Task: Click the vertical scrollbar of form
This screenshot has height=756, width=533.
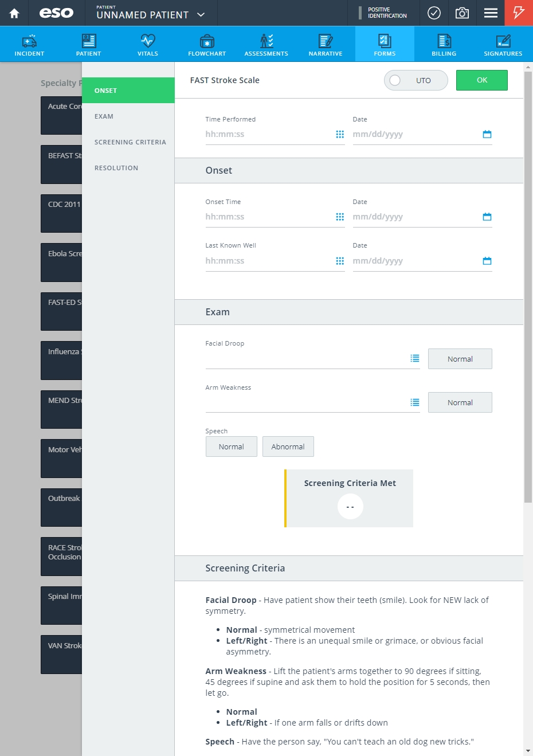Action: pyautogui.click(x=528, y=287)
